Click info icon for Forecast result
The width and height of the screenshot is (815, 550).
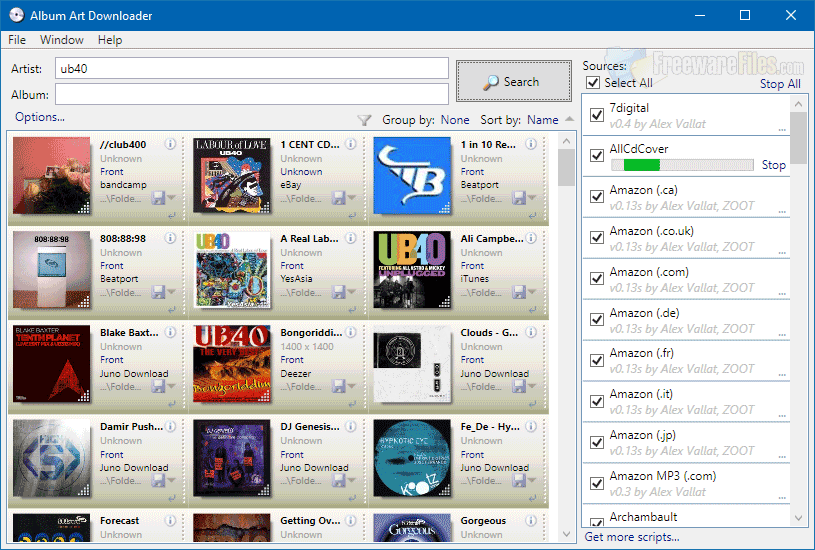(x=170, y=520)
